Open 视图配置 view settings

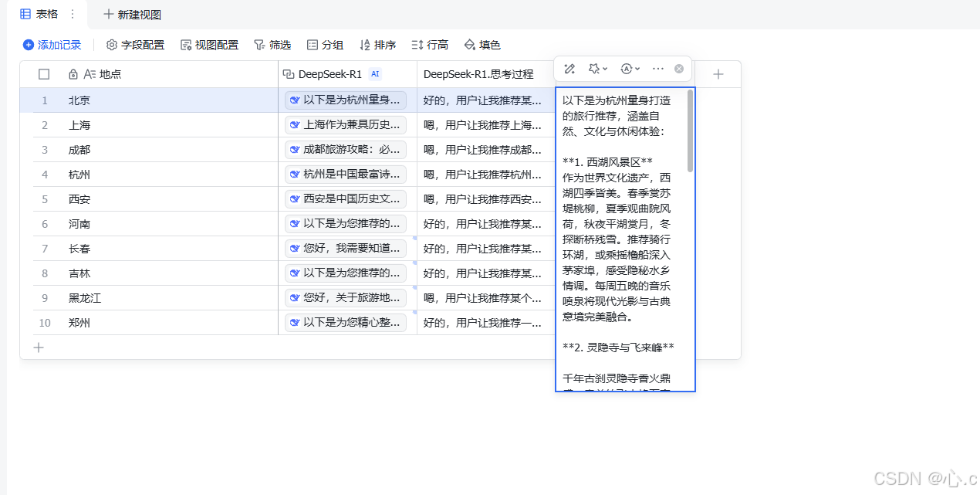209,45
